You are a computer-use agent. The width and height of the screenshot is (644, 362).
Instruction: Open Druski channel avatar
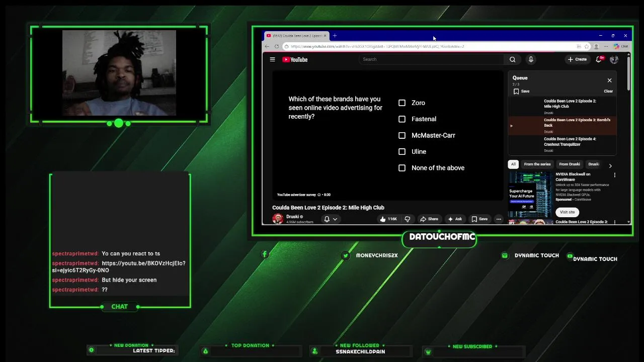(x=277, y=219)
